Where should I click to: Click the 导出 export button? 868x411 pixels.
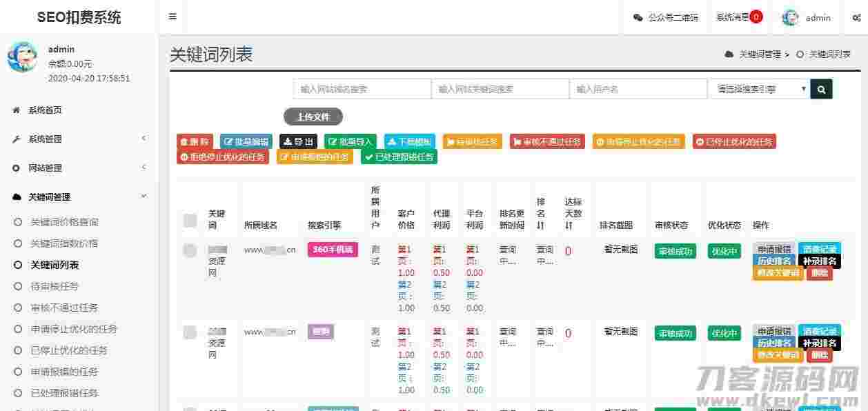(x=298, y=141)
